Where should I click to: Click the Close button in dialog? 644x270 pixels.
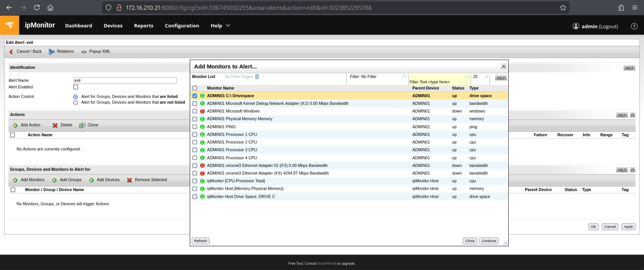click(470, 241)
